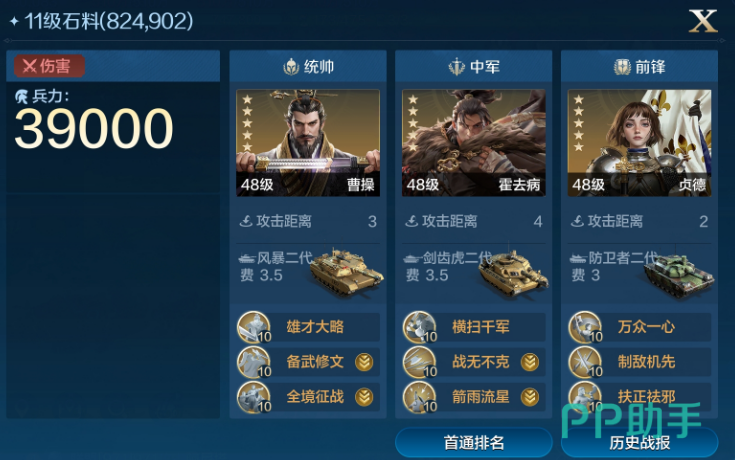The height and width of the screenshot is (460, 735).
Task: Expand the 战无不克 chevron badge
Action: tap(530, 362)
